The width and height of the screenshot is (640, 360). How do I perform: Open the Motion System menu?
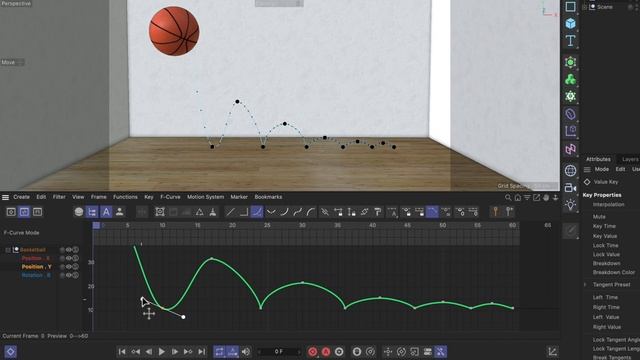point(206,197)
